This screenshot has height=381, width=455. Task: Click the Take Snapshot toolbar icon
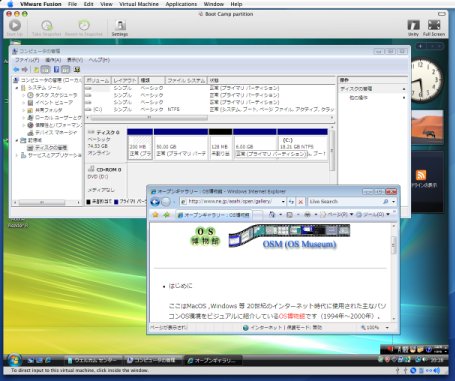click(47, 25)
